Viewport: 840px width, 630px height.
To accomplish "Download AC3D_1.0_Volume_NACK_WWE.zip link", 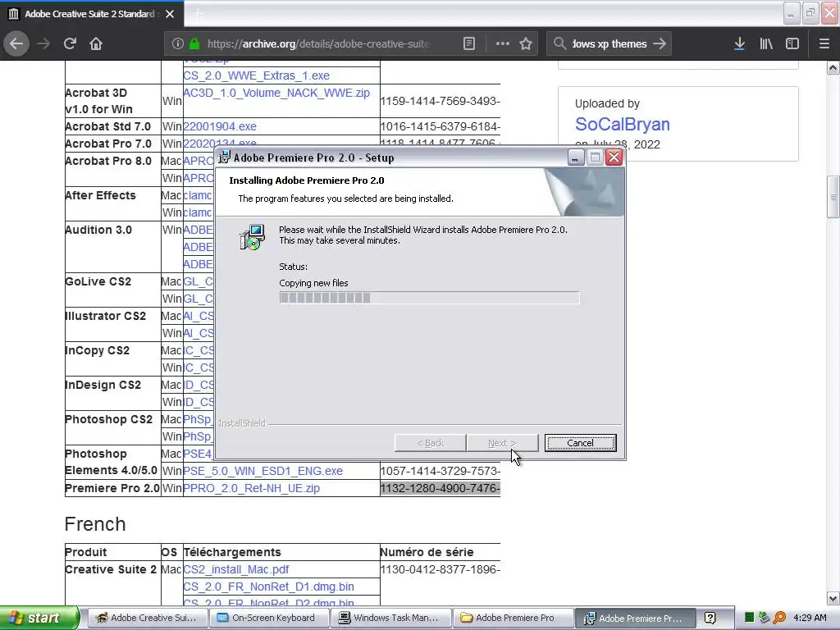I will tap(276, 93).
